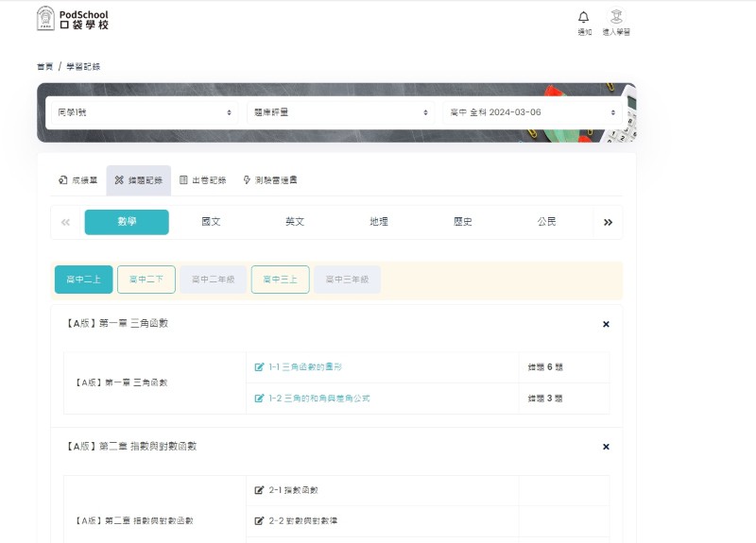Open the 題庫評量 type dropdown
The image size is (756, 543).
pyautogui.click(x=341, y=112)
